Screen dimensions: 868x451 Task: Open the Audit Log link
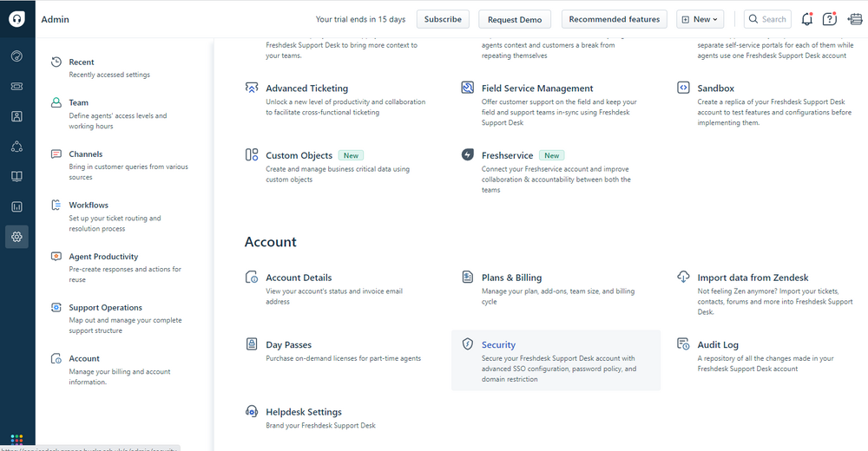718,345
